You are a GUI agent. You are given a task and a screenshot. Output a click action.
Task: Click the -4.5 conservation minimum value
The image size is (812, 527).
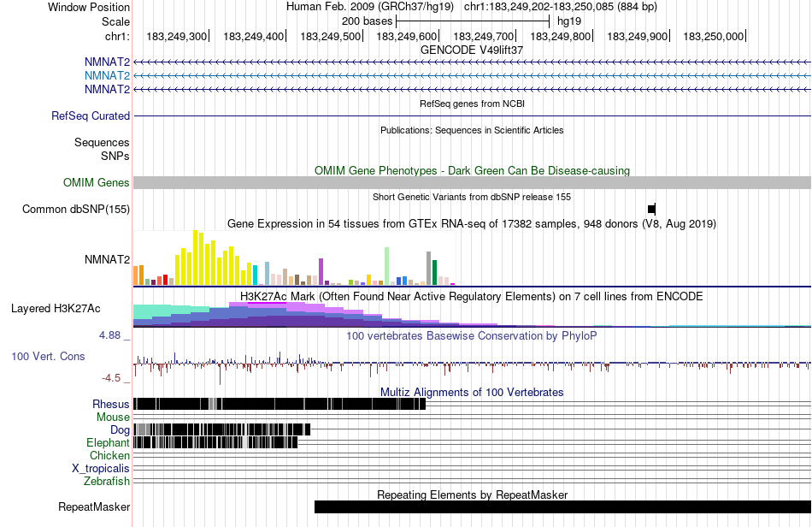[111, 378]
